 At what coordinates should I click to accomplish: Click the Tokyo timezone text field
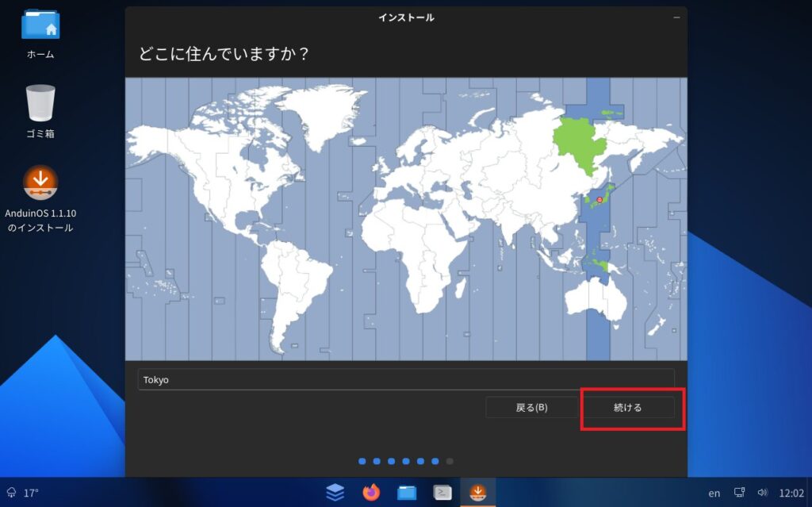(x=405, y=379)
